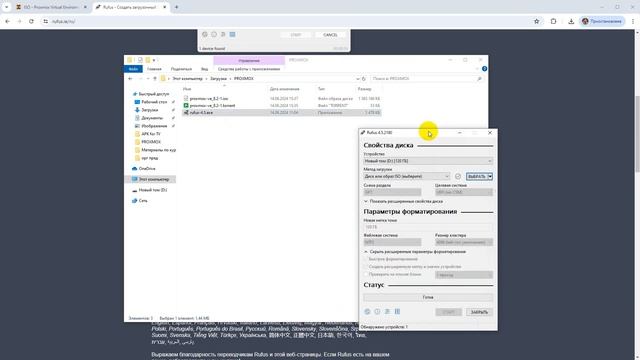
Task: Click the checksum checkmark icon in Rufus
Action: point(458,176)
